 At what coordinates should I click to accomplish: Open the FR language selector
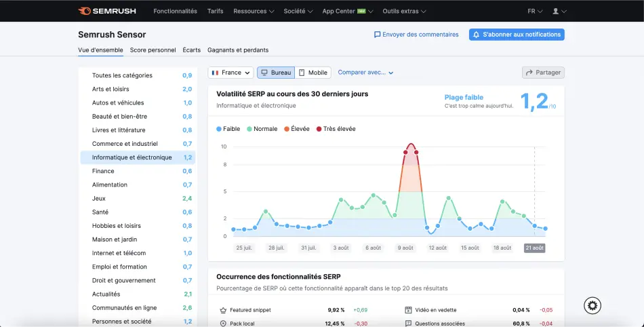click(x=535, y=11)
